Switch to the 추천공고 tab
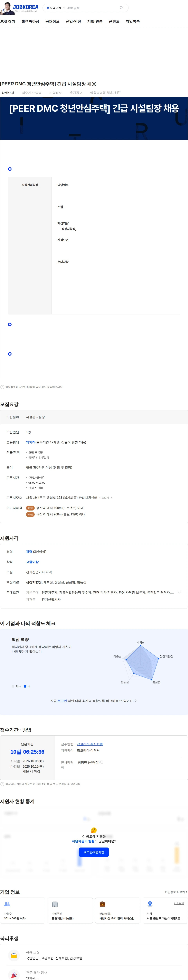Image resolution: width=188 pixels, height=980 pixels. coord(76,93)
